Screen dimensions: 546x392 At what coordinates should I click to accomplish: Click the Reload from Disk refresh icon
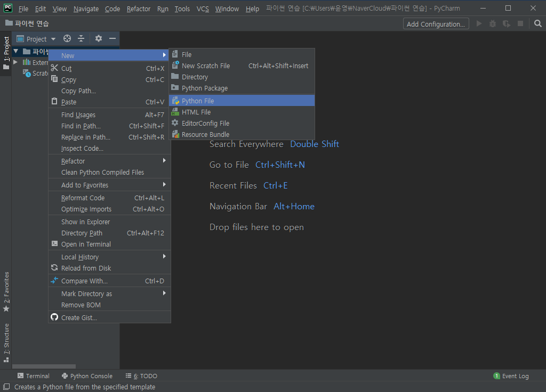click(x=54, y=267)
